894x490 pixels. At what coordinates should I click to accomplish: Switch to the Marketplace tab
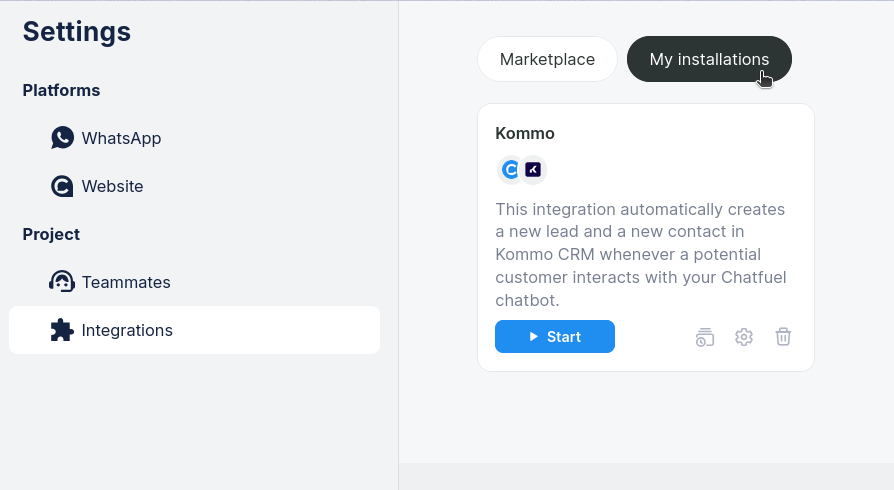click(547, 59)
